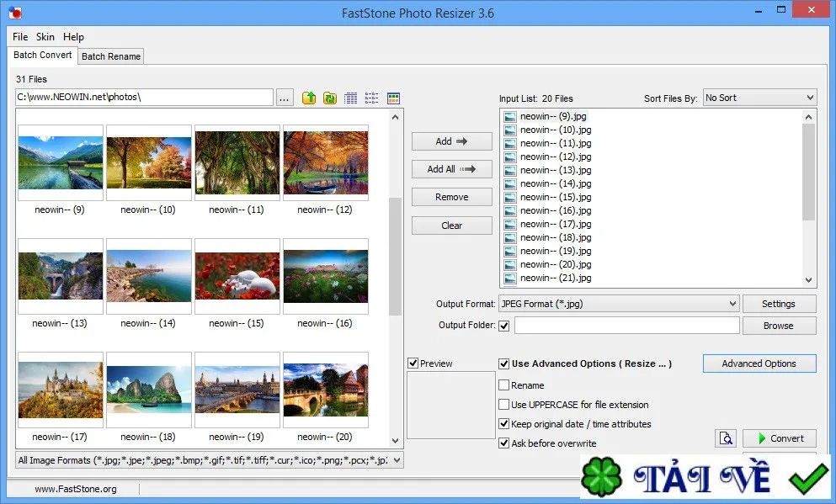Viewport: 836px width, 504px height.
Task: Switch to thumbnails view icon
Action: [x=393, y=98]
